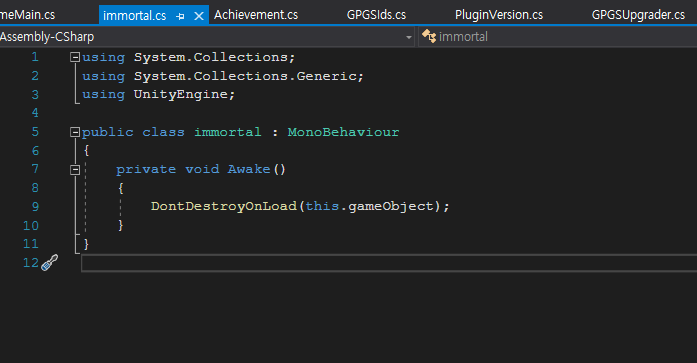Click line number 11 in the margin
The width and height of the screenshot is (697, 363).
point(31,244)
